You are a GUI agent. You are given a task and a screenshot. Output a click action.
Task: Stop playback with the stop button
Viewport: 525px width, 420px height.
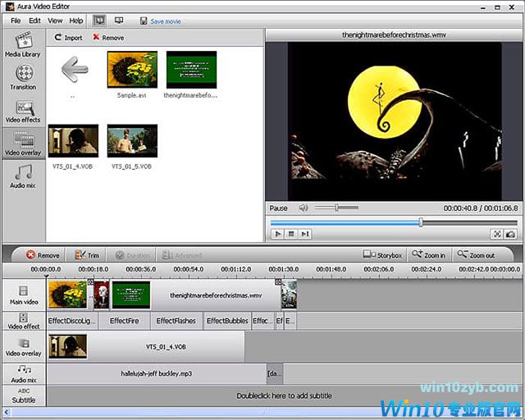pos(291,234)
